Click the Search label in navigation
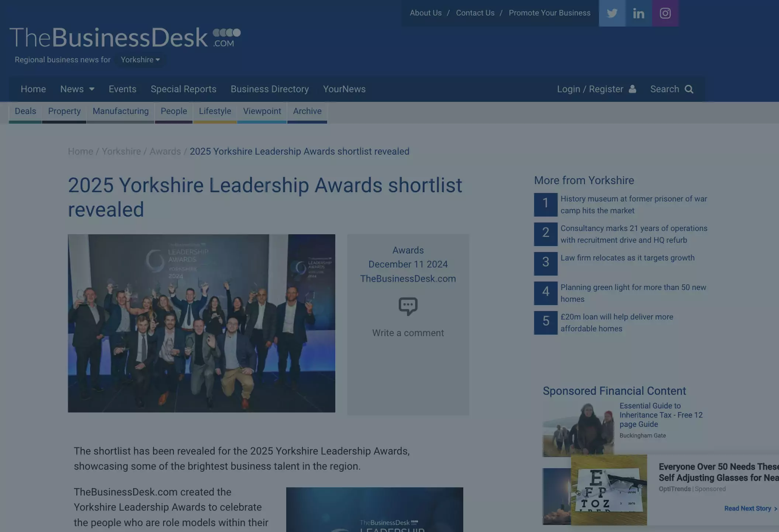Image resolution: width=779 pixels, height=532 pixels. click(665, 89)
